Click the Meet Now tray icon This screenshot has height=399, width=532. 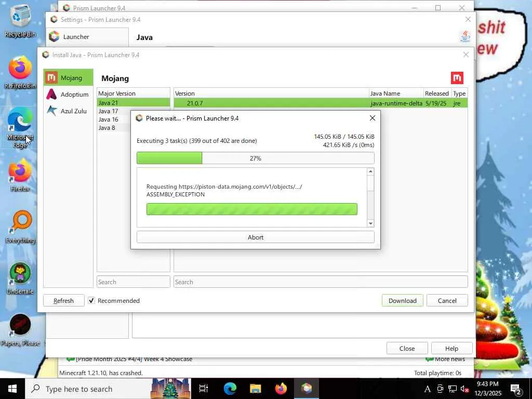click(x=440, y=389)
